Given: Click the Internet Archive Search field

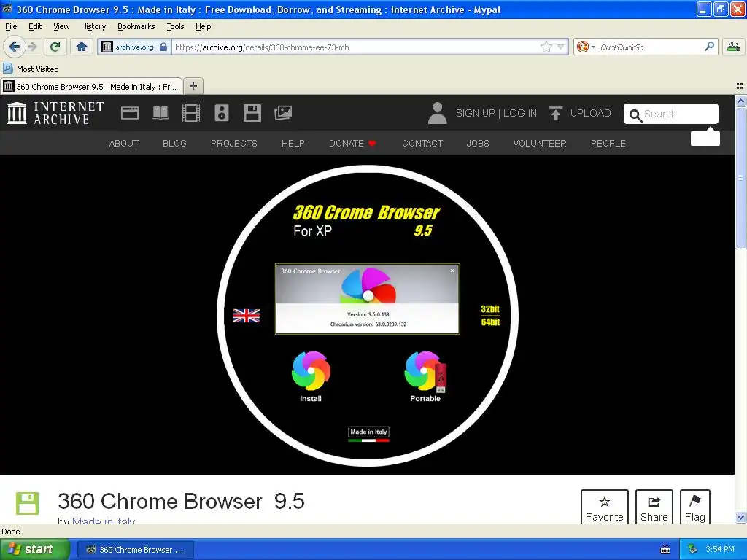Looking at the screenshot, I should [671, 114].
